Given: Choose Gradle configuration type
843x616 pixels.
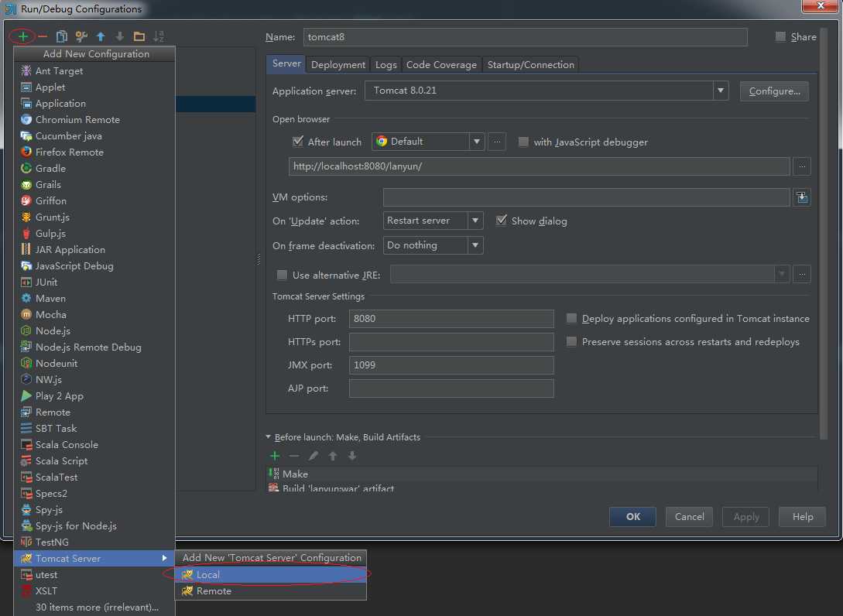Looking at the screenshot, I should [x=94, y=168].
